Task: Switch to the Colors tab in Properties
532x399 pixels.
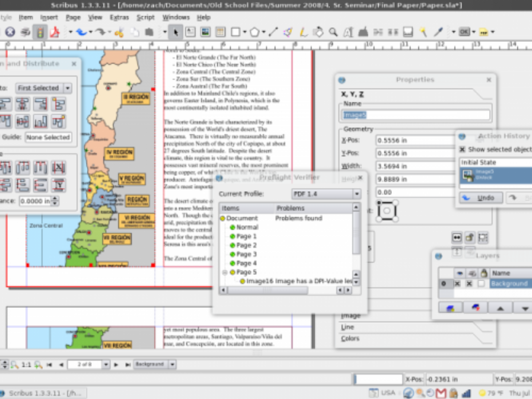Action: [350, 339]
